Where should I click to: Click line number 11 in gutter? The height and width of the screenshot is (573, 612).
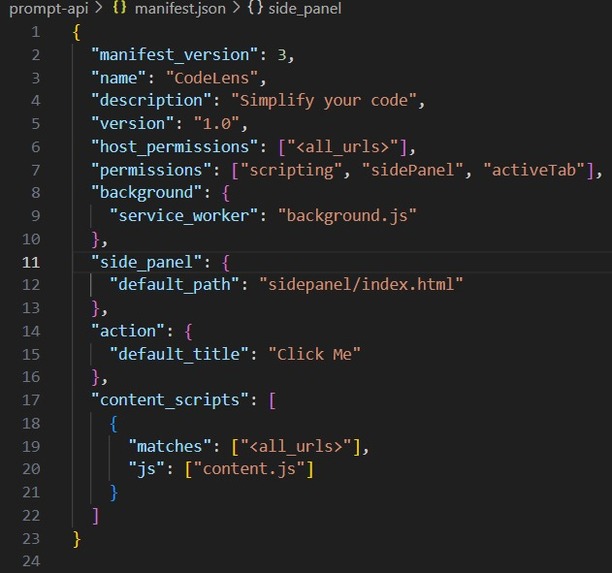31,262
